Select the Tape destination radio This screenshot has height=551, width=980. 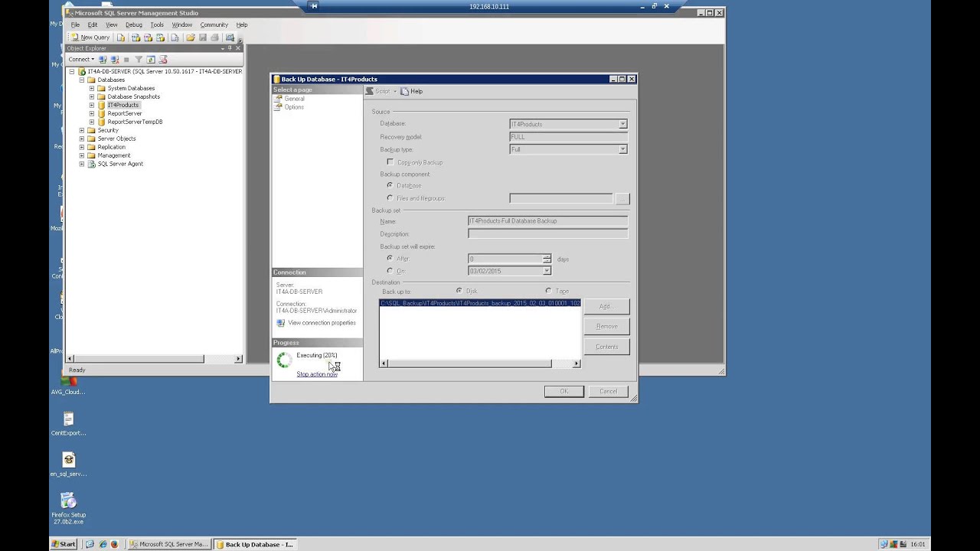point(548,291)
